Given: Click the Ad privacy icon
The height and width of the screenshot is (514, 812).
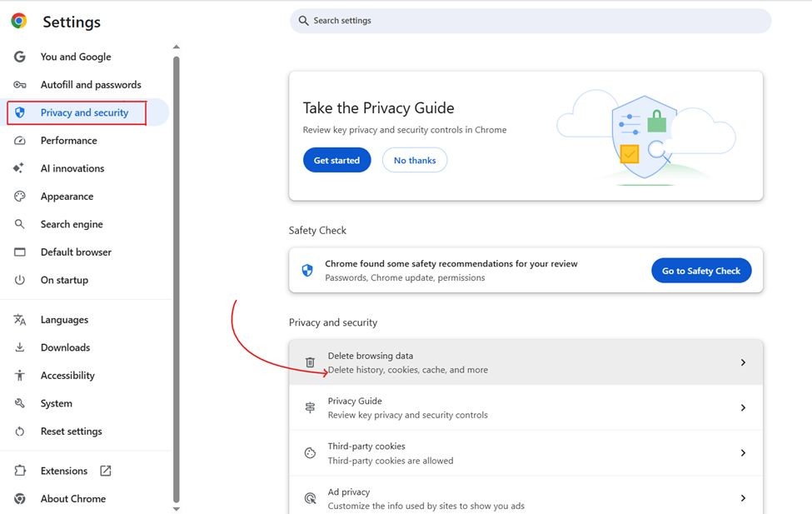Looking at the screenshot, I should [x=310, y=498].
